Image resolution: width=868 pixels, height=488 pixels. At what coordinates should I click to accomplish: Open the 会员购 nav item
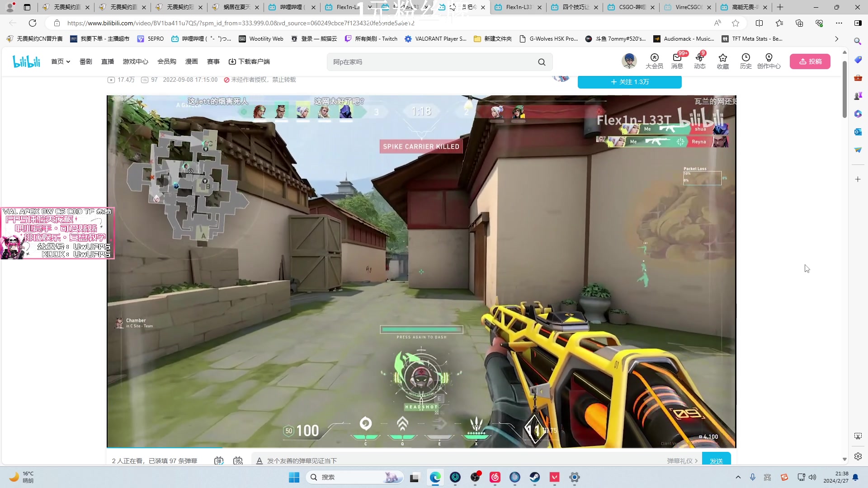click(166, 61)
